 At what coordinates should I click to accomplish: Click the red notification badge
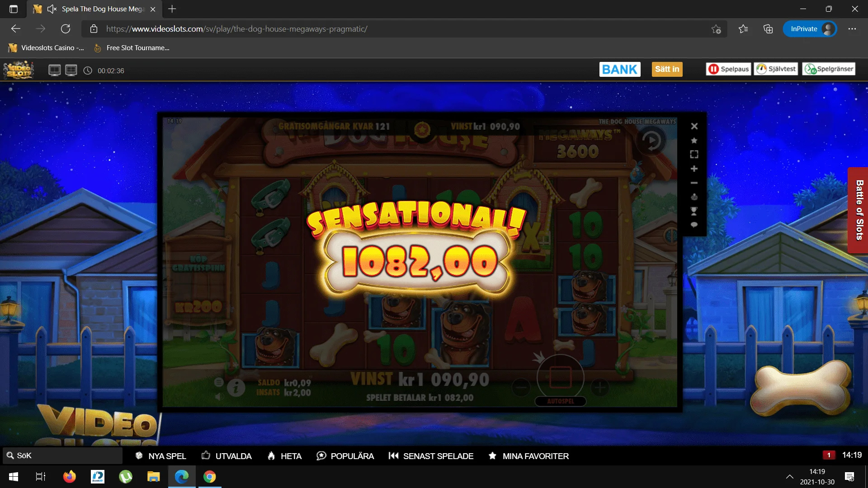click(829, 455)
